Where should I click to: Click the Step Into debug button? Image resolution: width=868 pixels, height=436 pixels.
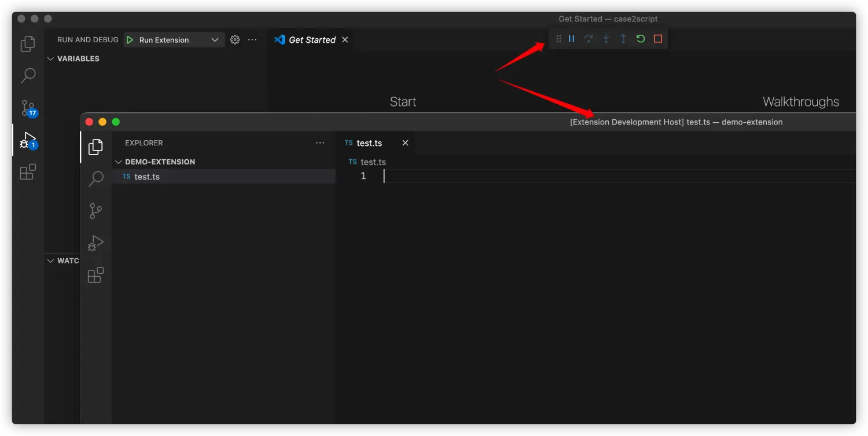click(606, 39)
